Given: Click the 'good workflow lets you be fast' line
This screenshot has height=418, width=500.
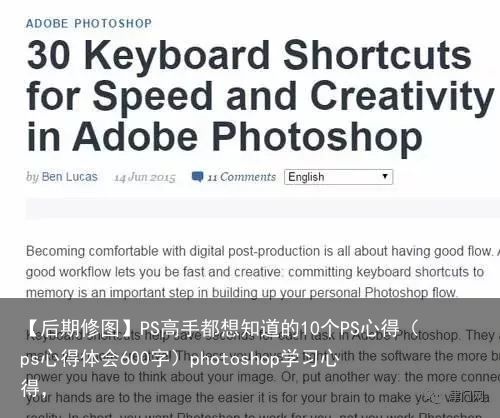Looking at the screenshot, I should tap(255, 272).
